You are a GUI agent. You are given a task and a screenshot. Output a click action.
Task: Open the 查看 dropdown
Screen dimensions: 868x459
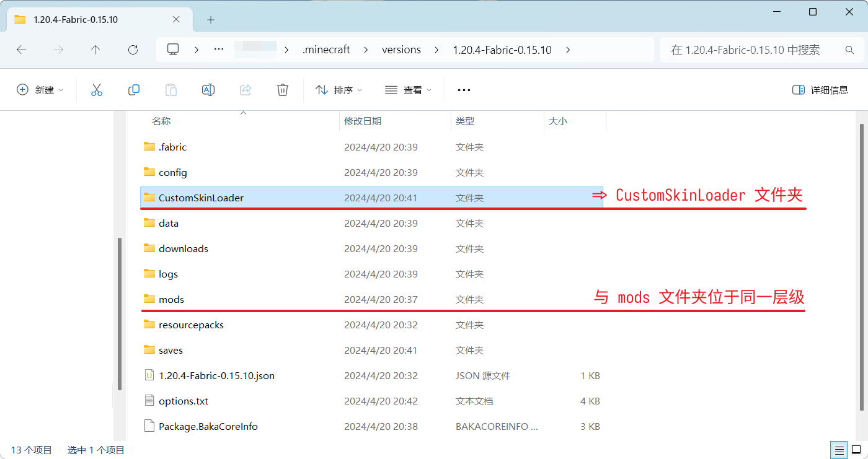click(x=407, y=89)
